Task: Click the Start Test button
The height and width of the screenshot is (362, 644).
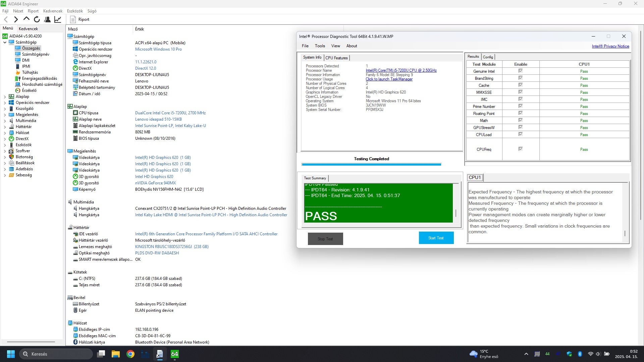Action: click(436, 238)
